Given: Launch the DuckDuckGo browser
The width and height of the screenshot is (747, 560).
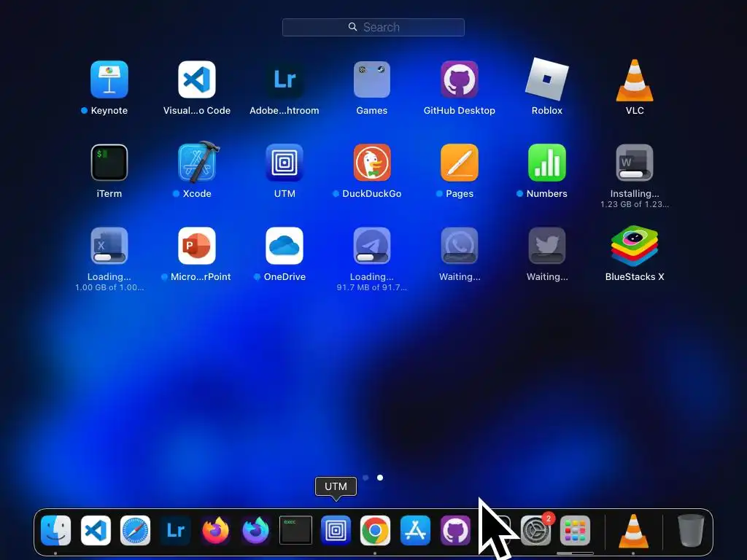Looking at the screenshot, I should (x=371, y=163).
